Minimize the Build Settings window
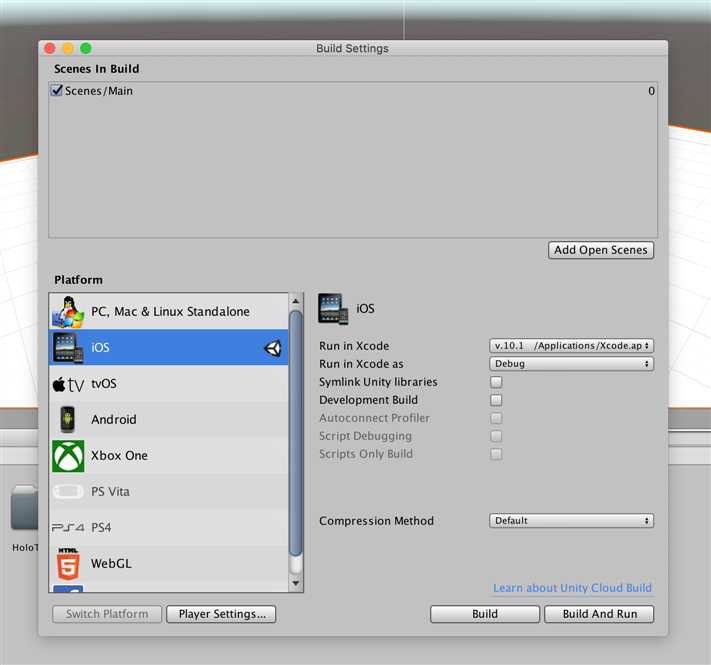This screenshot has height=665, width=711. 68,48
